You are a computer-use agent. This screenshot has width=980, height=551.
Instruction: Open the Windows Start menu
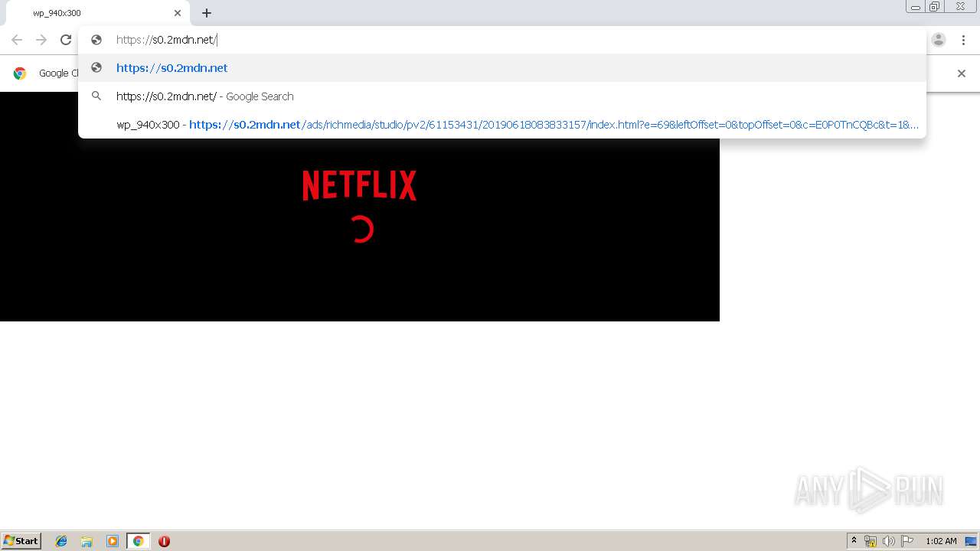point(21,541)
